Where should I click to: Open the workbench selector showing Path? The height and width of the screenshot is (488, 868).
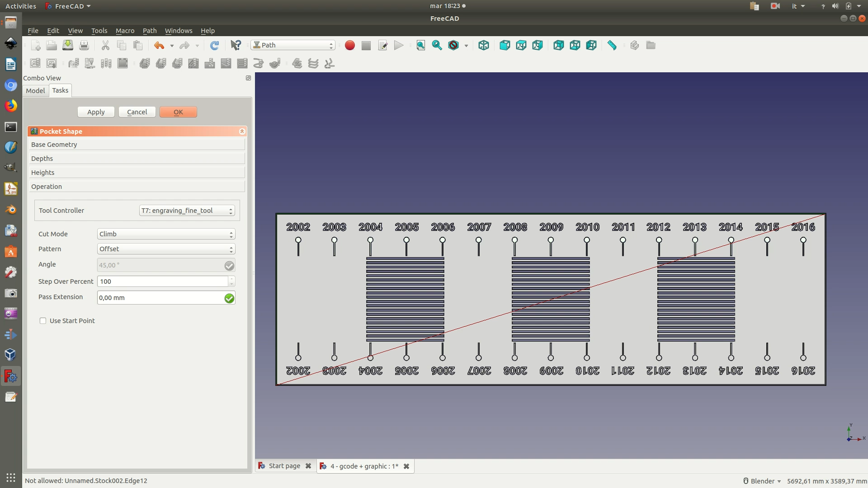[293, 45]
